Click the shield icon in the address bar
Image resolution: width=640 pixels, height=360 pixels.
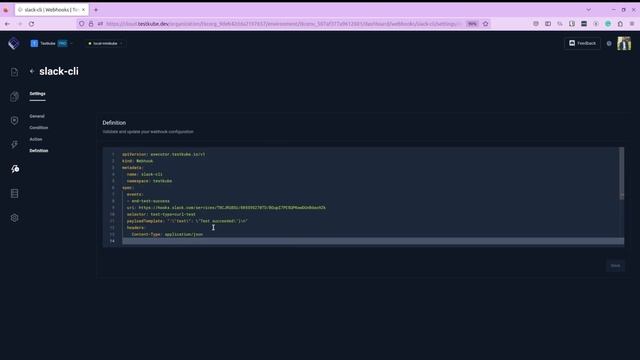[x=82, y=24]
